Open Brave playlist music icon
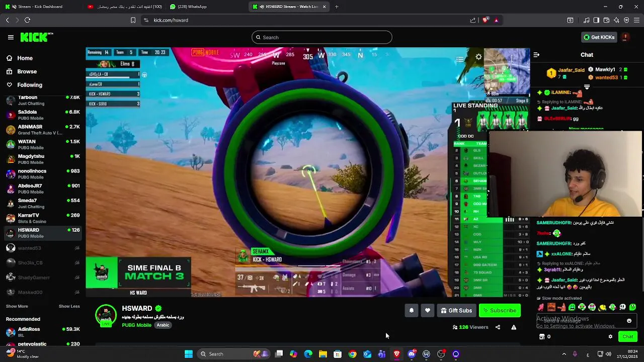 point(586,20)
